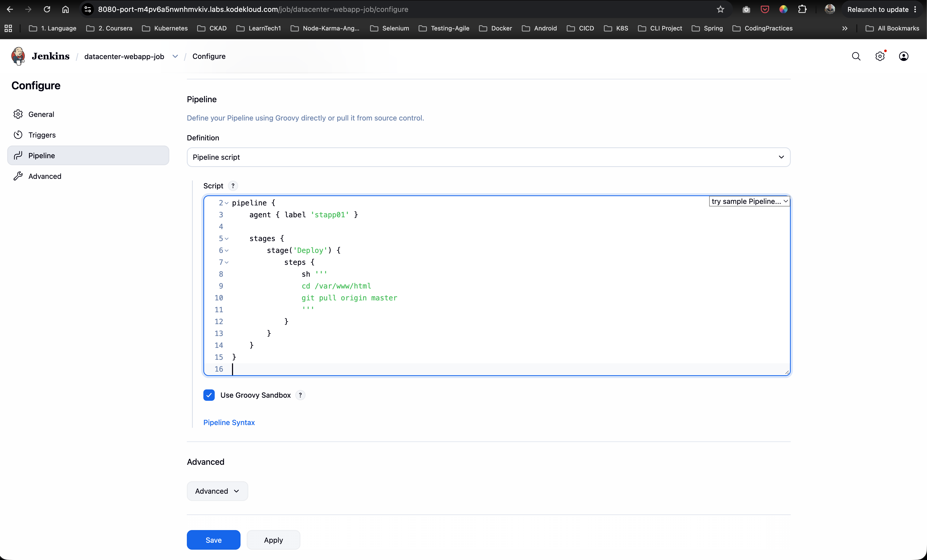Click the Pipeline sidebar icon
Image resolution: width=927 pixels, height=560 pixels.
18,155
